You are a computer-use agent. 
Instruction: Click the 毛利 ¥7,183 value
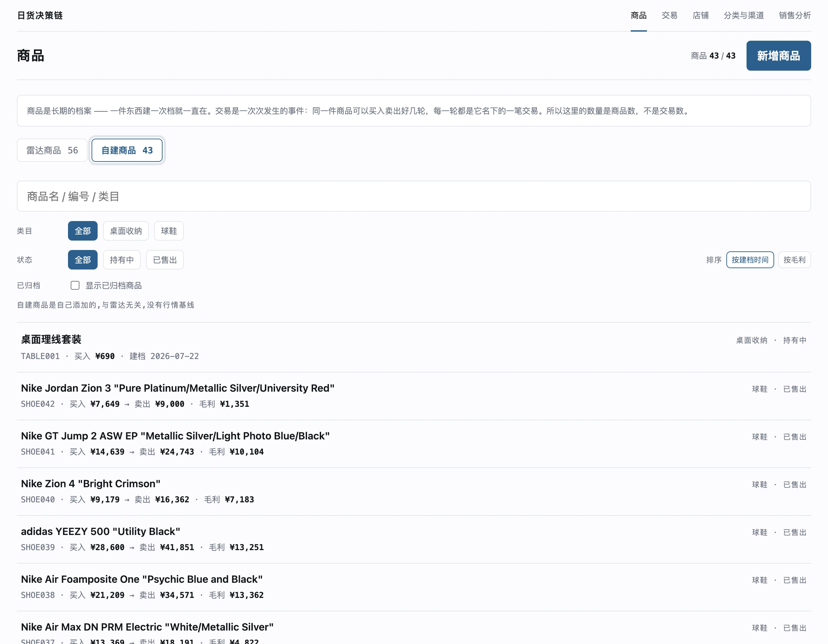(229, 500)
